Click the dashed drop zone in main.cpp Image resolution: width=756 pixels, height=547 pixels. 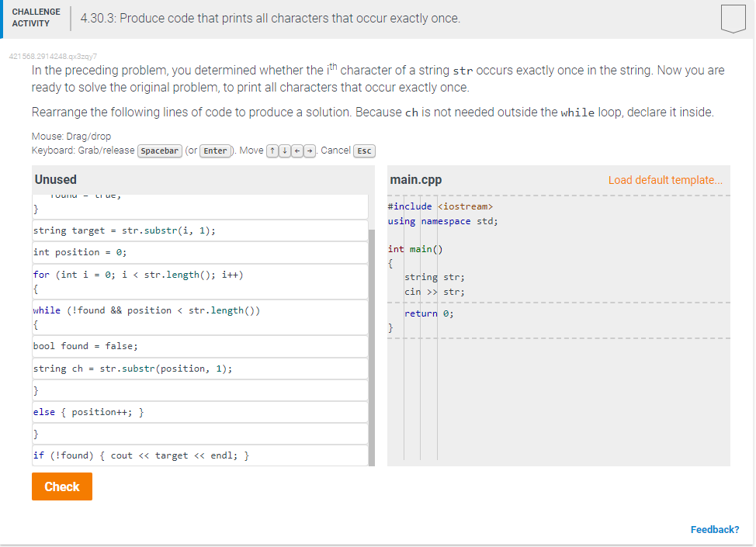tap(557, 302)
